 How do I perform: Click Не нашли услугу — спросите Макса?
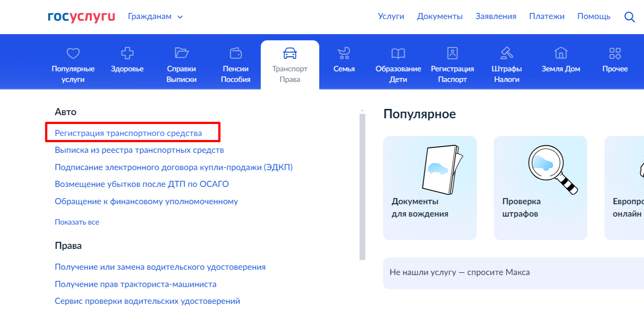click(513, 273)
